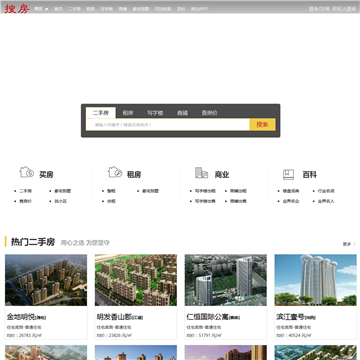This screenshot has width=360, height=360.
Task: Open 租房 in the top navigation bar
Action: coord(90,9)
